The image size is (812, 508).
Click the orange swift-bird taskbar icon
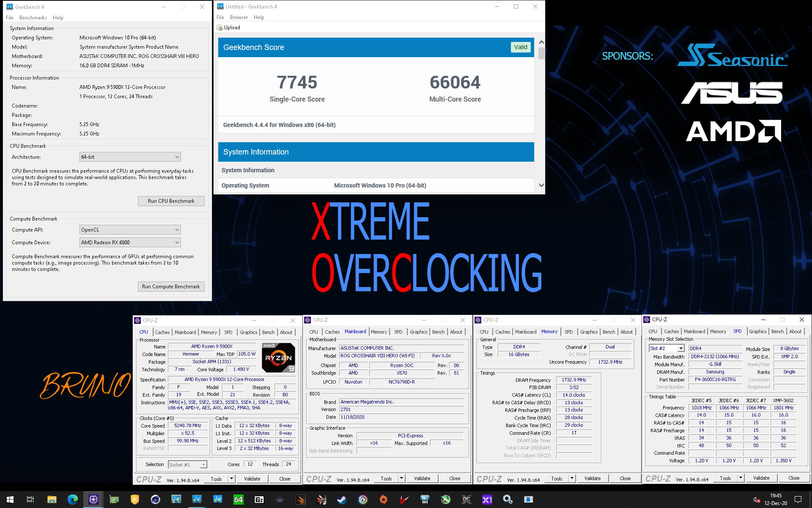[301, 500]
